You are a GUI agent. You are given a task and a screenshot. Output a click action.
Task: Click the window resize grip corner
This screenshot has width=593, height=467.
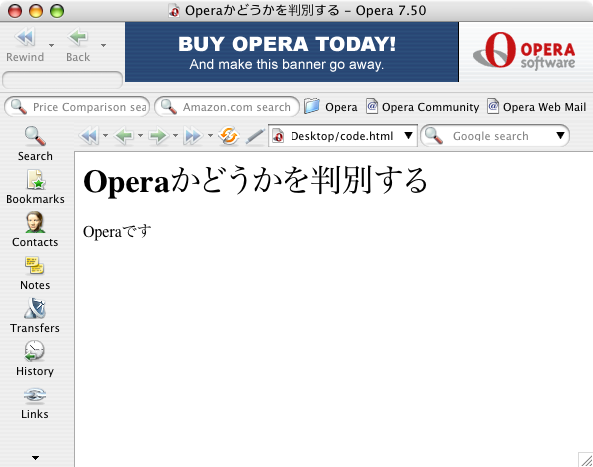point(585,459)
